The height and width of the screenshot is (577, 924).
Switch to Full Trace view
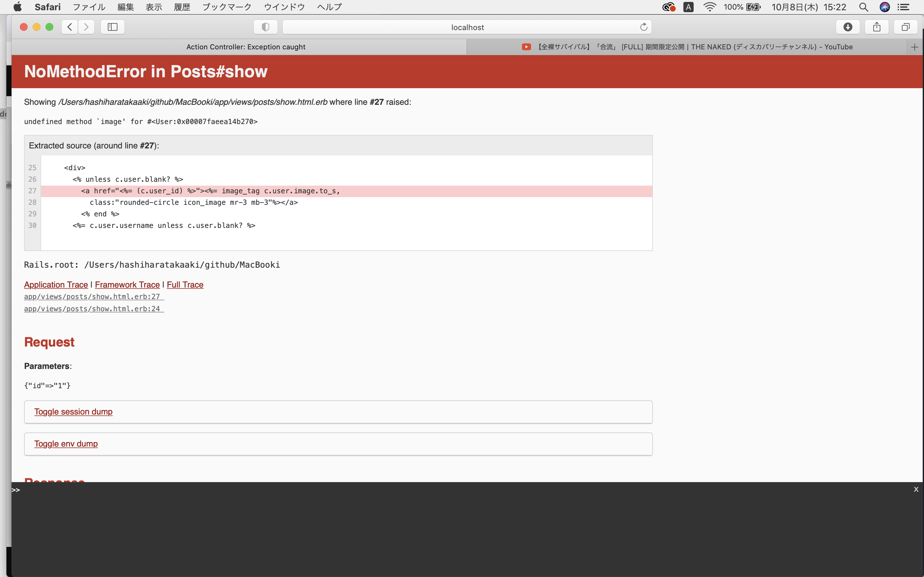point(185,285)
